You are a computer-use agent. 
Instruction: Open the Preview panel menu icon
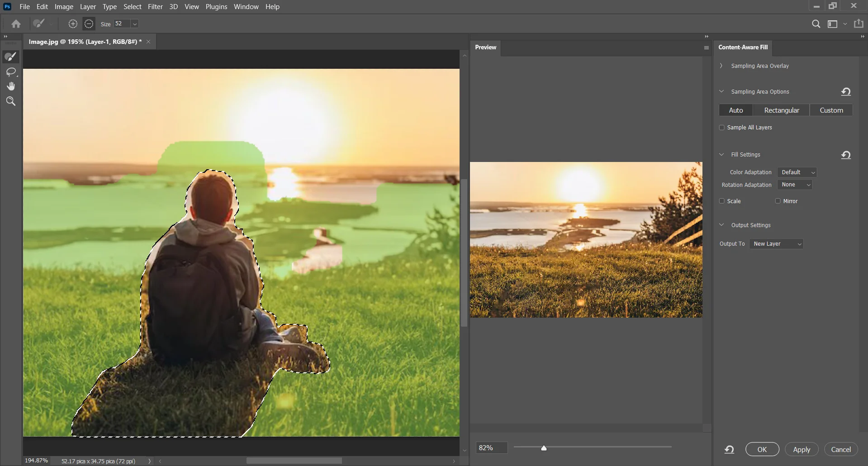point(707,48)
